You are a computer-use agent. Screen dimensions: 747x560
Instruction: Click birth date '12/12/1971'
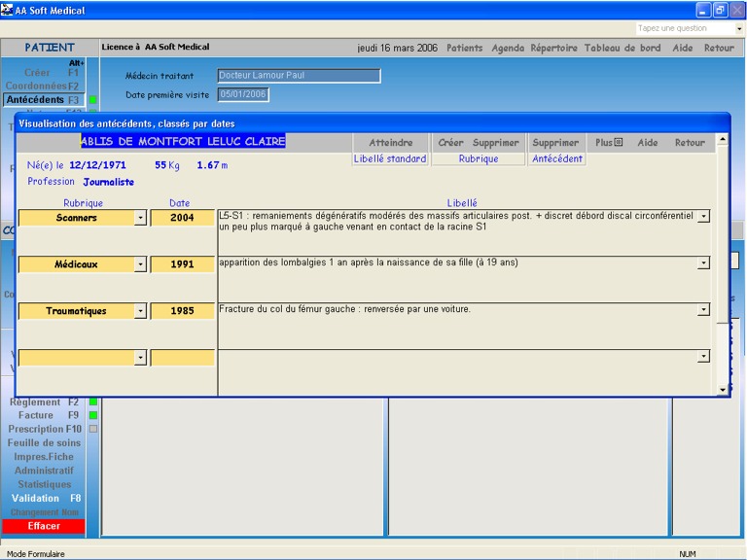(97, 165)
